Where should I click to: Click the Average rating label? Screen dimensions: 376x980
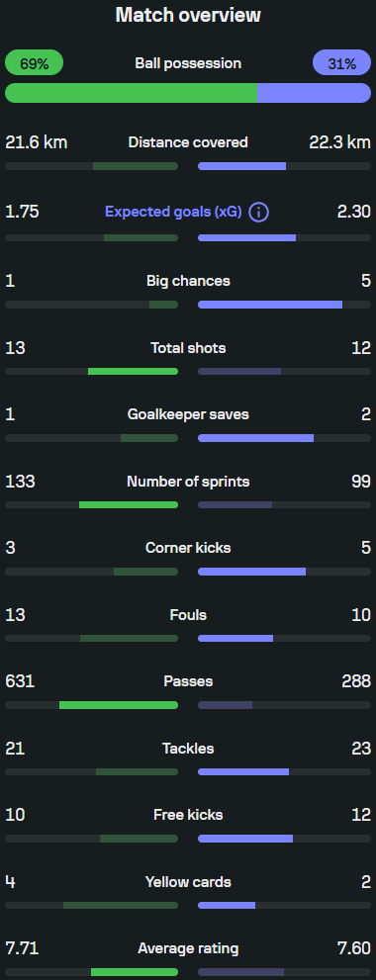pos(188,948)
